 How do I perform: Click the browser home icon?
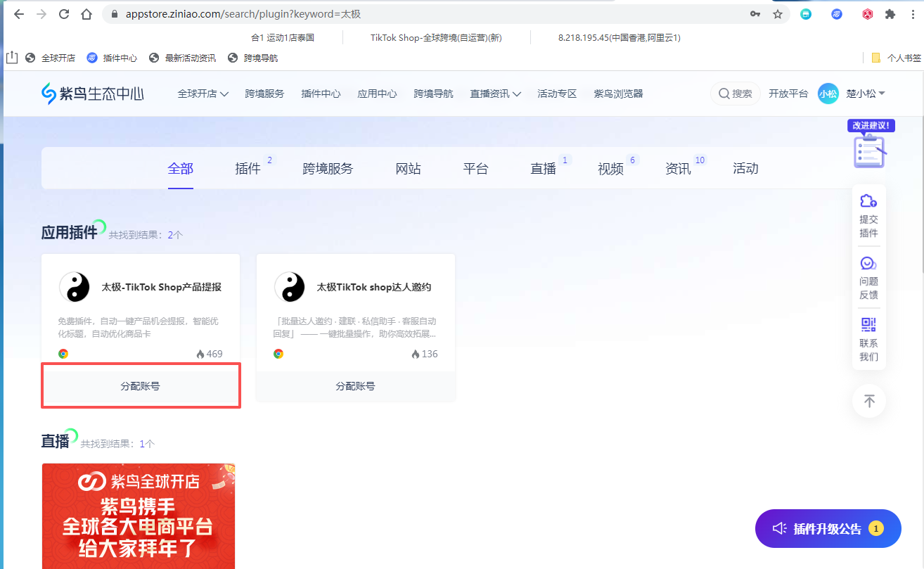pyautogui.click(x=86, y=14)
